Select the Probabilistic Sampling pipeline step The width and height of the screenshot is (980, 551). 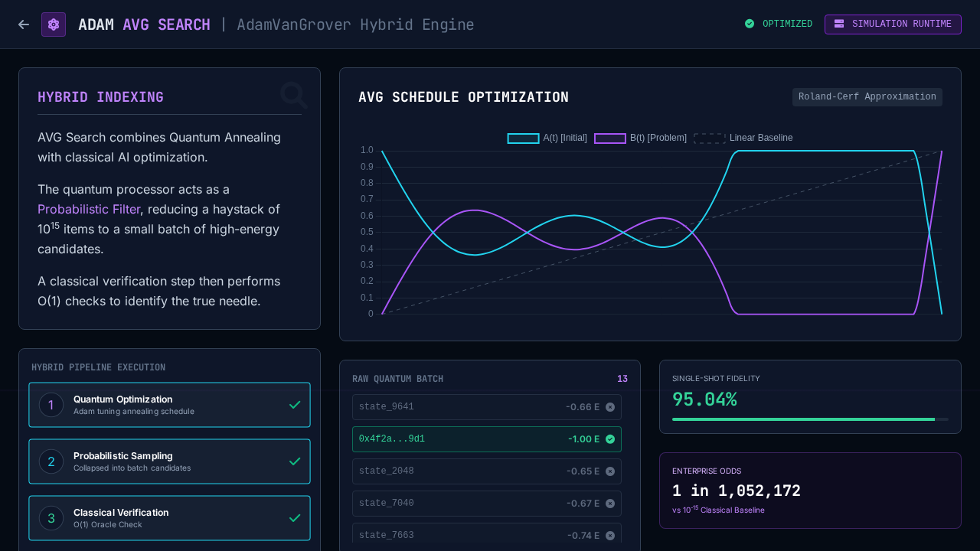coord(169,461)
